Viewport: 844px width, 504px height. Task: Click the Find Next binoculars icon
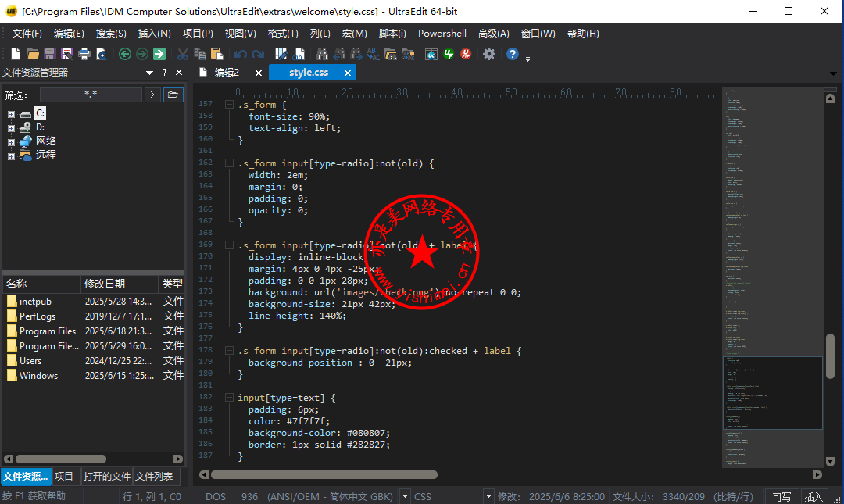tap(356, 54)
